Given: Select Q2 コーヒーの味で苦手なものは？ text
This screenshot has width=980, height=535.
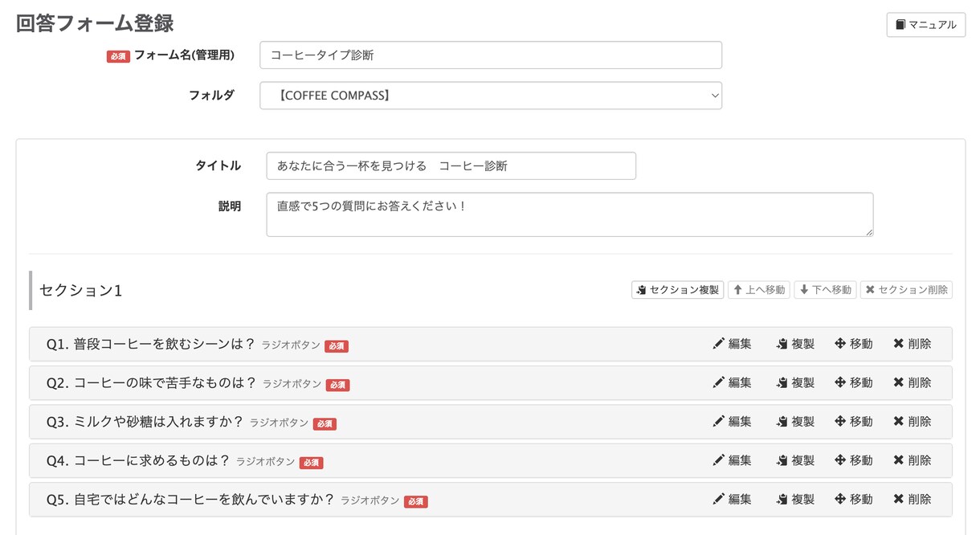Looking at the screenshot, I should 152,383.
